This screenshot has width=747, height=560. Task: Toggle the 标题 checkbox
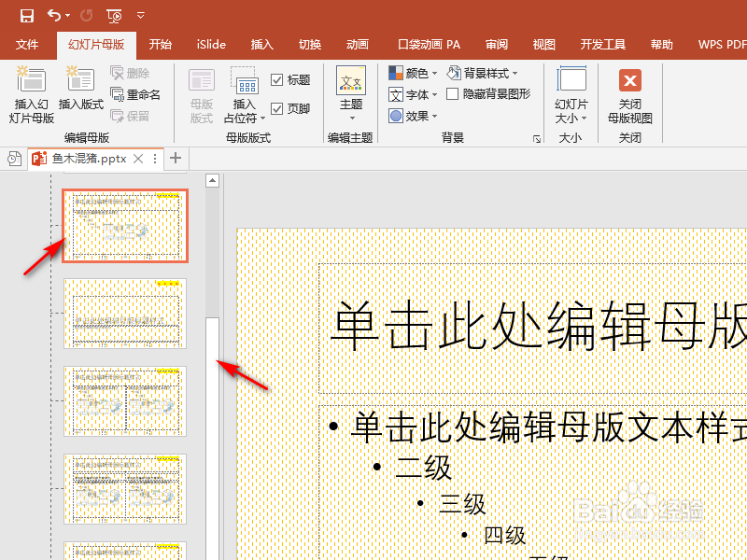pyautogui.click(x=276, y=79)
